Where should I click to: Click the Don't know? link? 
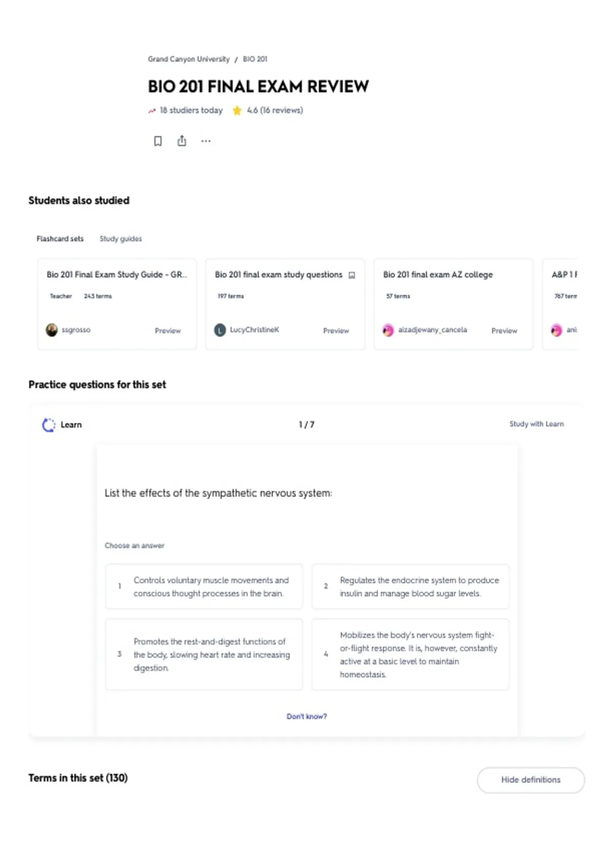click(306, 716)
